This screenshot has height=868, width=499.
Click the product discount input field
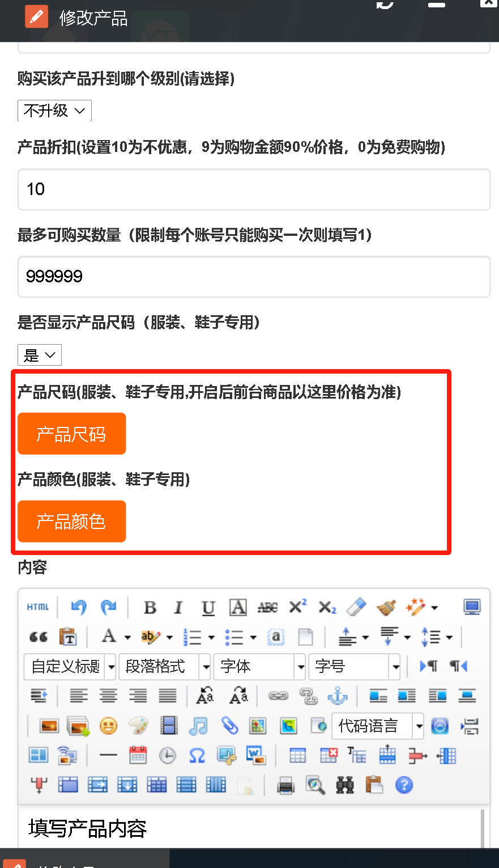tap(254, 189)
